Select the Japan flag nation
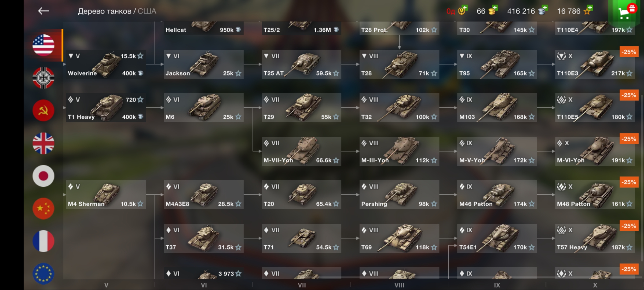This screenshot has height=290, width=644. click(43, 176)
